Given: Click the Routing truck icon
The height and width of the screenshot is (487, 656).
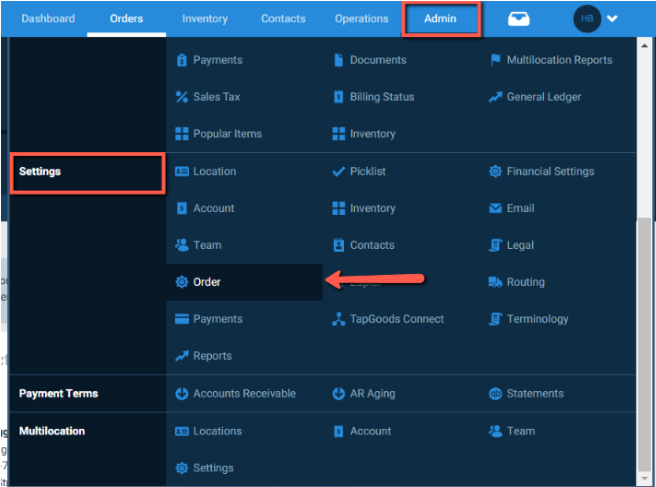Looking at the screenshot, I should (495, 282).
